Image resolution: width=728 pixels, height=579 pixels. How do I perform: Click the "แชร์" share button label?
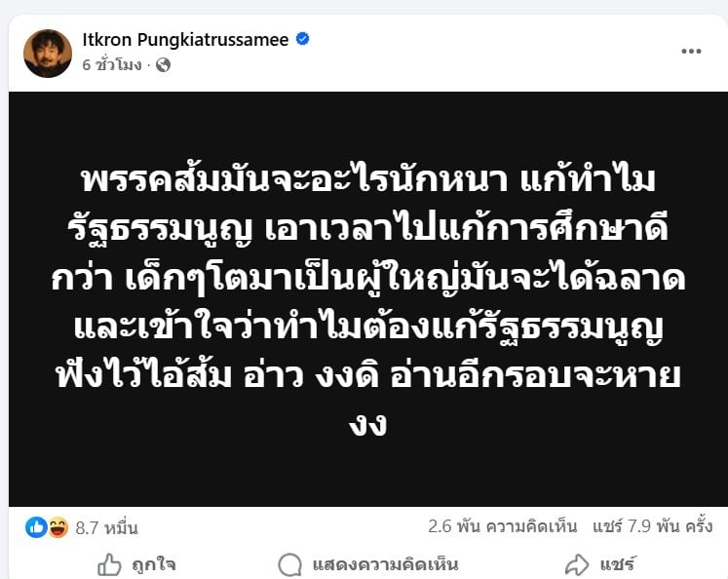(x=618, y=564)
